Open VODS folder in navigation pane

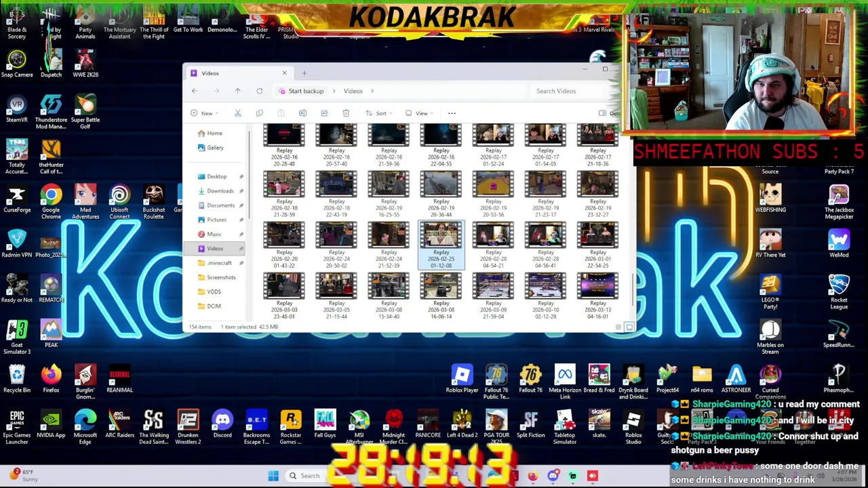point(213,291)
